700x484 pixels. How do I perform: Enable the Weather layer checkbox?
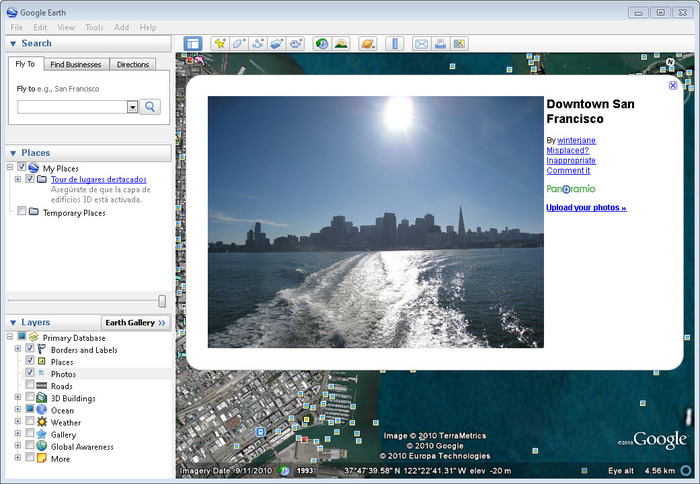29,421
